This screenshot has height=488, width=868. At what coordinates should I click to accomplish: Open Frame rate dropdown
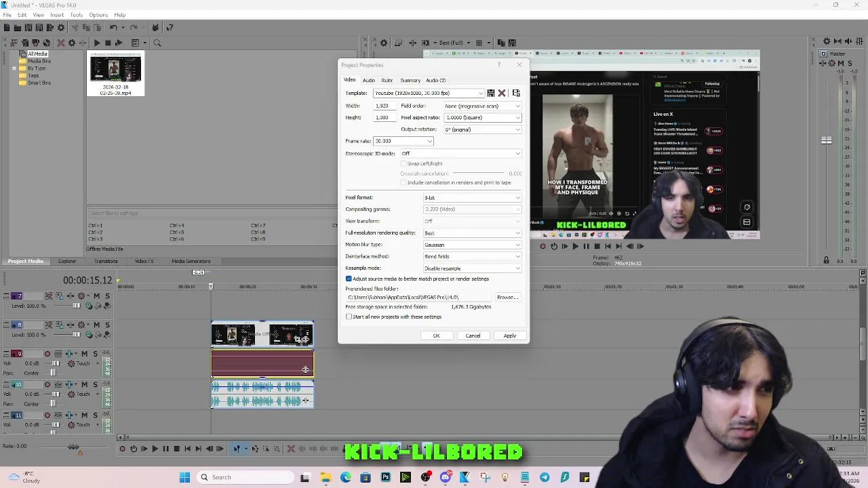[430, 141]
